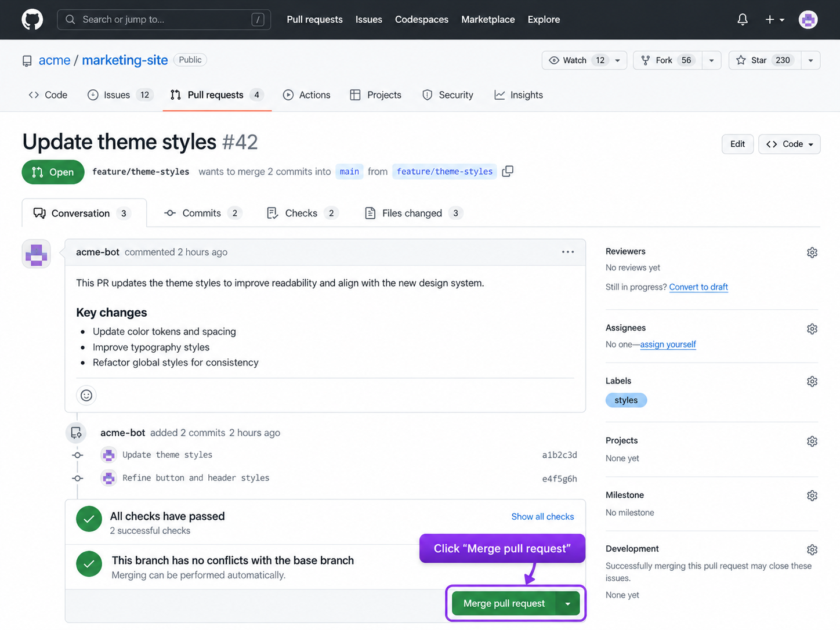Open the comment three-dots options menu
This screenshot has height=630, width=840.
[x=568, y=252]
